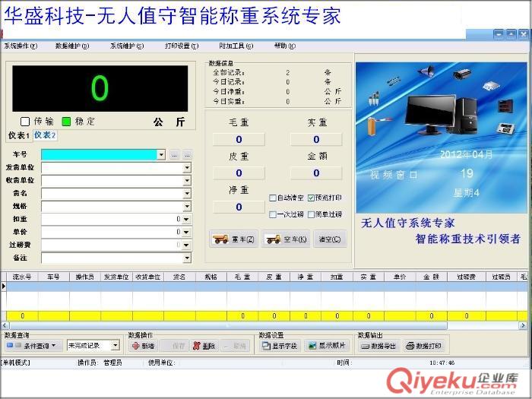Enable the 一次过磅 checkbox
This screenshot has width=532, height=399.
point(272,214)
